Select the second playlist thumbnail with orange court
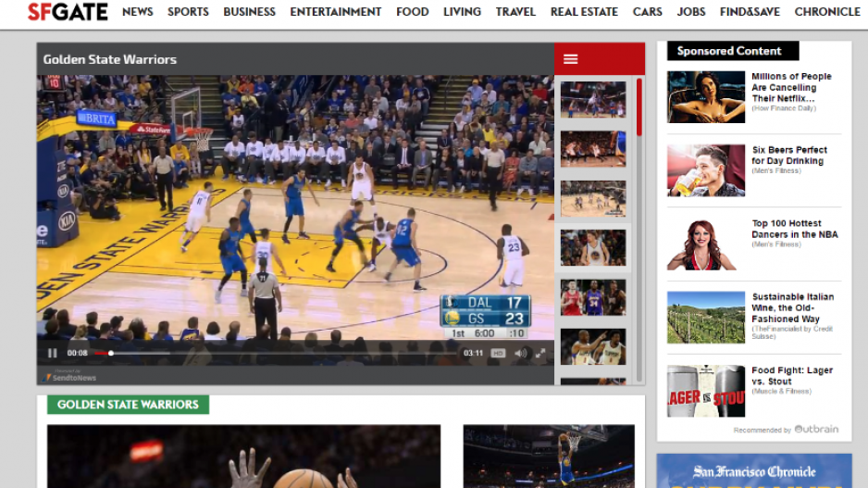 click(x=593, y=149)
